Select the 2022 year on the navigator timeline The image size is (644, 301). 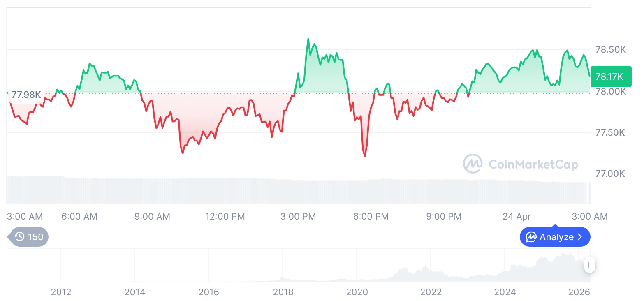tap(431, 292)
